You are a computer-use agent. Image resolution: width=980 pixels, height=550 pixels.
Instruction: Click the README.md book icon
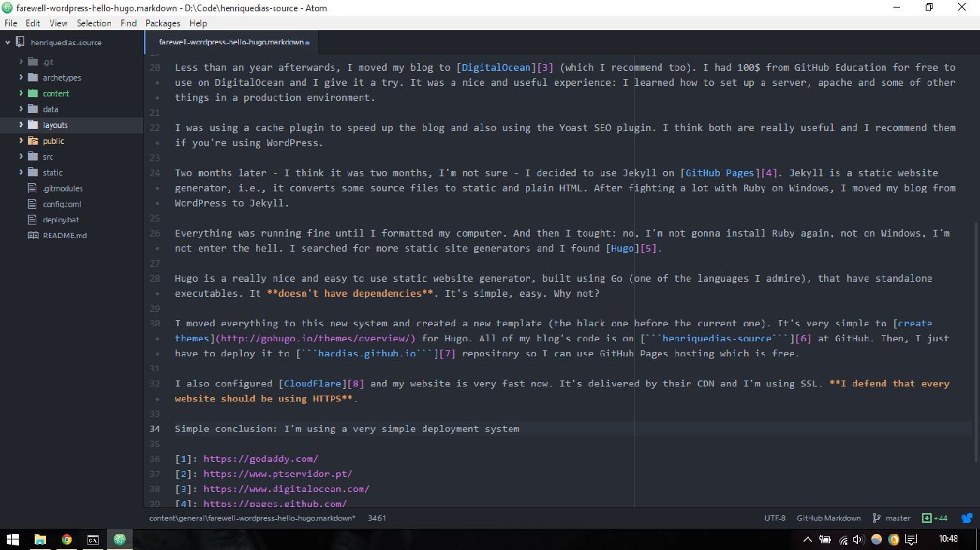pyautogui.click(x=32, y=236)
